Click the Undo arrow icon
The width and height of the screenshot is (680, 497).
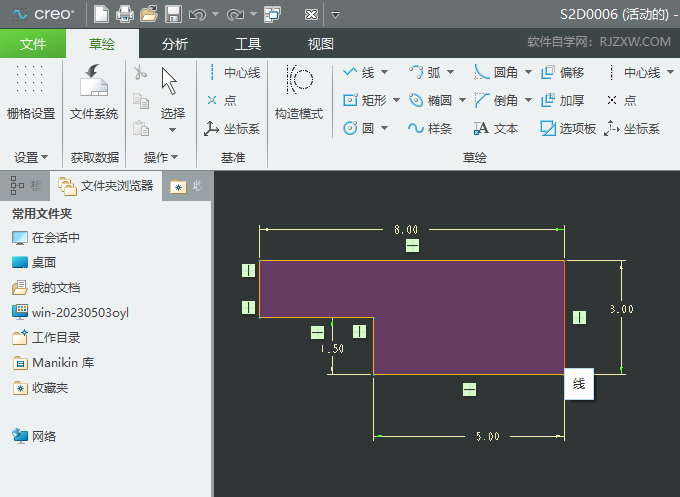tap(197, 15)
